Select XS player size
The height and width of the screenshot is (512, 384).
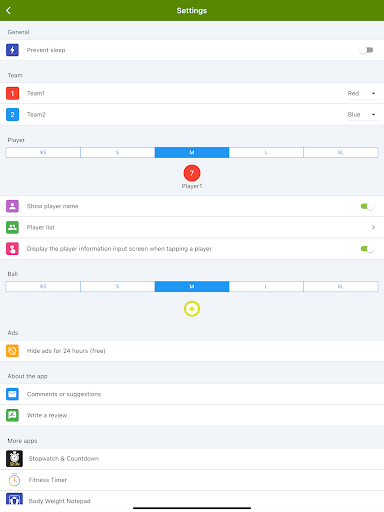click(x=43, y=152)
